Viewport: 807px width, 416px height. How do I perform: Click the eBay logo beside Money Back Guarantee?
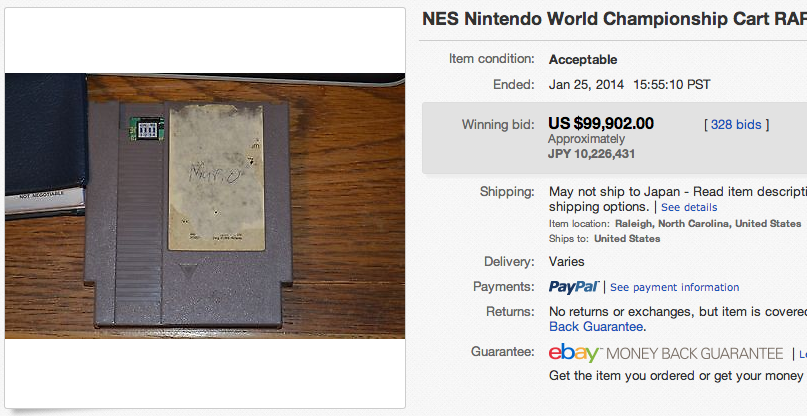(574, 353)
